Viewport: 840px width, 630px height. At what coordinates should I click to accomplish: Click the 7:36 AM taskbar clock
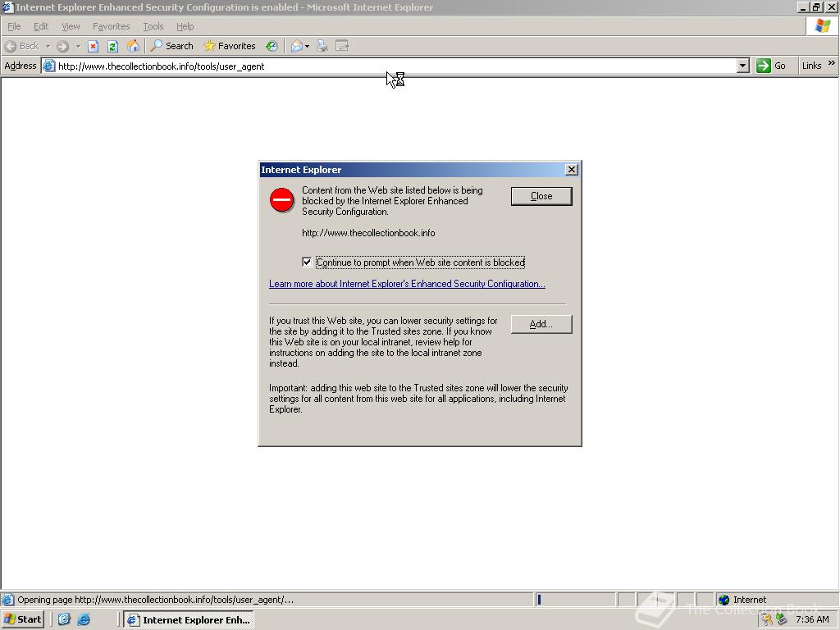tap(812, 620)
